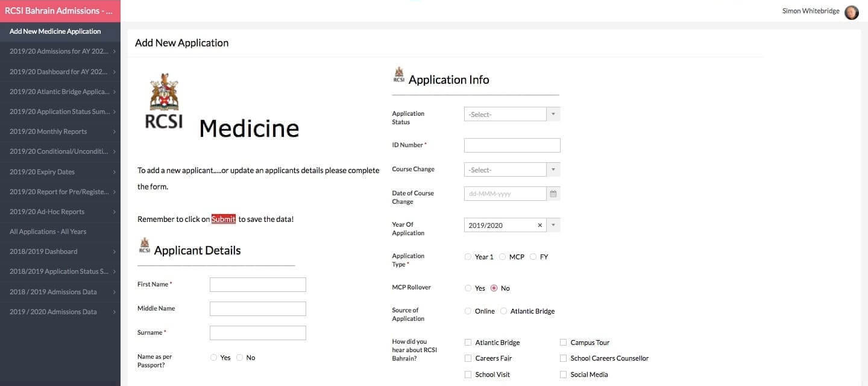Viewport: 868px width, 386px height.
Task: Choose Atlantic Bridge as Source of Application
Action: pyautogui.click(x=503, y=311)
